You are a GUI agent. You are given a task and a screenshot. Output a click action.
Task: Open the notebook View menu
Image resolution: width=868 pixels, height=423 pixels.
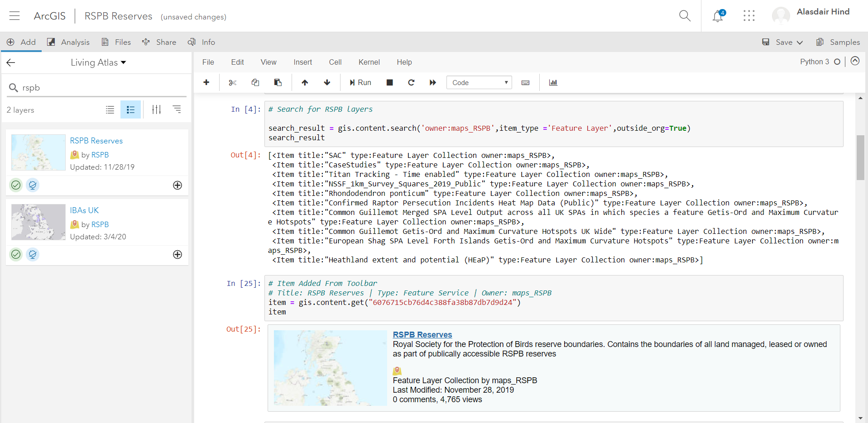(x=269, y=62)
